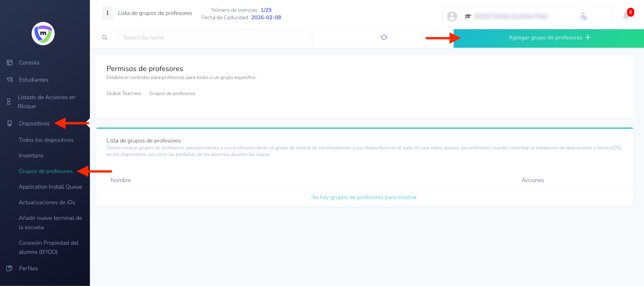This screenshot has width=644, height=286.
Task: Expand the Perfiles sidebar menu
Action: [28, 268]
